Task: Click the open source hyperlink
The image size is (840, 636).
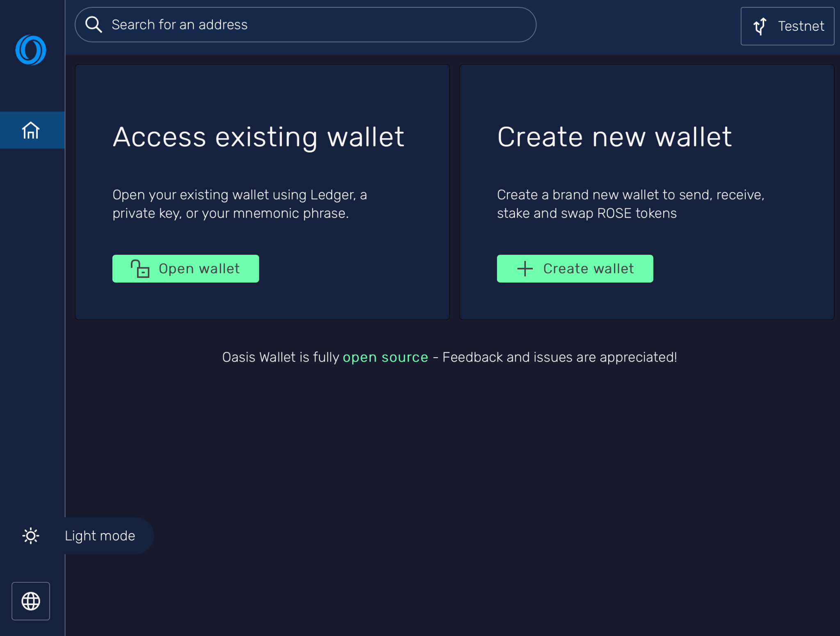Action: coord(386,357)
